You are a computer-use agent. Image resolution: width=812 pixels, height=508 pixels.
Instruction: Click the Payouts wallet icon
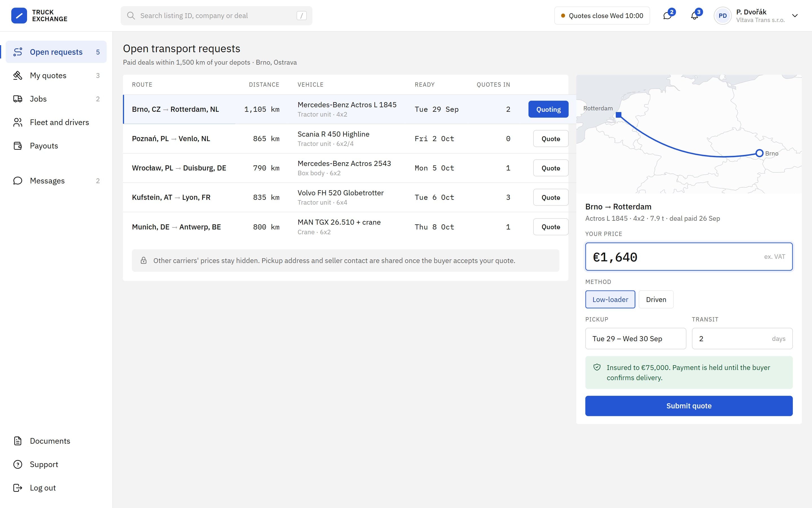[18, 146]
